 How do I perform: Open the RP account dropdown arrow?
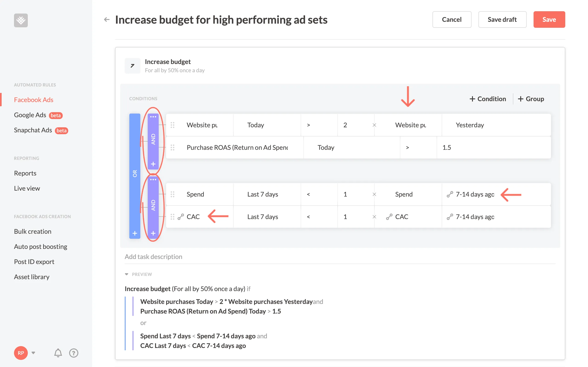pyautogui.click(x=34, y=353)
